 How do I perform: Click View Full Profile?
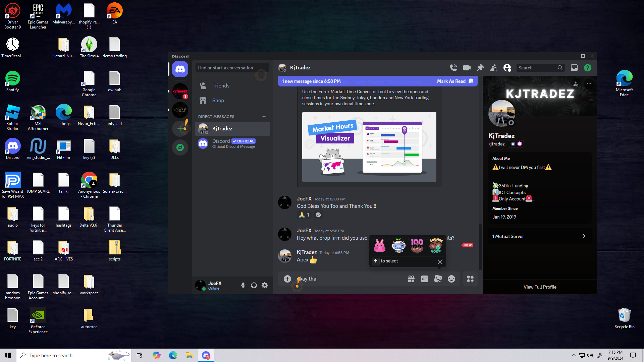pyautogui.click(x=540, y=287)
